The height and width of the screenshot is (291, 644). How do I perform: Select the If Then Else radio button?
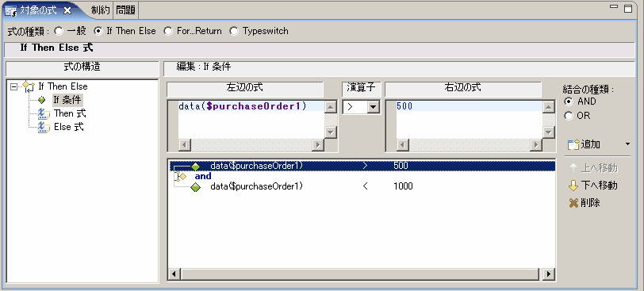[x=98, y=31]
